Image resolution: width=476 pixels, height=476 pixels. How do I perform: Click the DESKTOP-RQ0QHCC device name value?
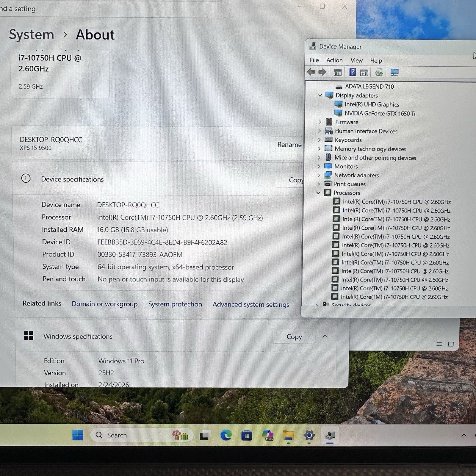[128, 205]
